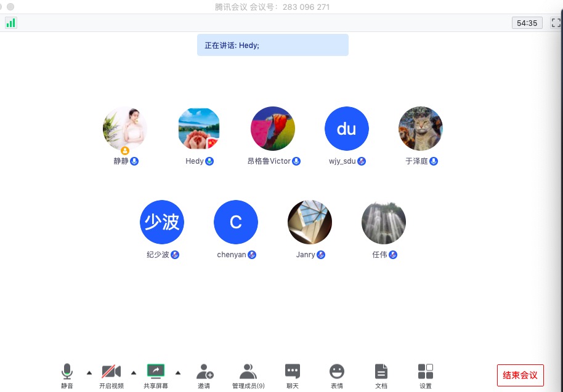
Task: Start screen sharing with the share icon
Action: (156, 371)
